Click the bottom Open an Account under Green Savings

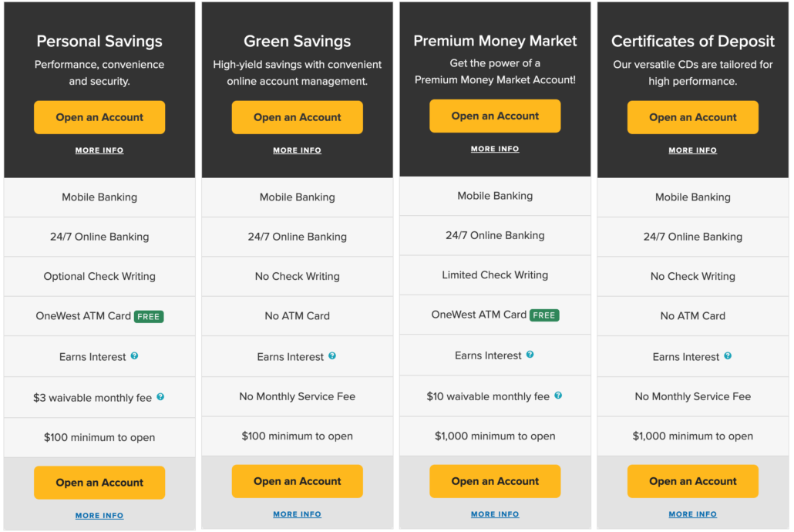[297, 480]
